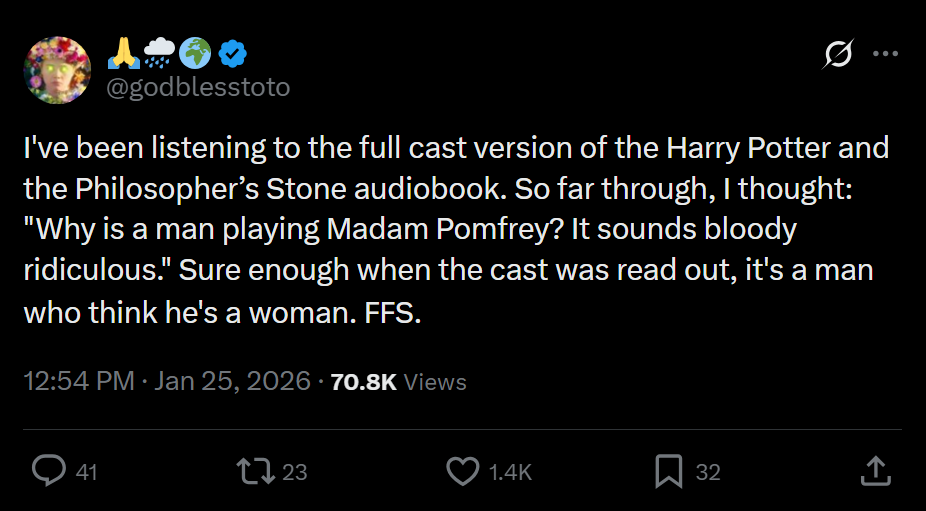
Task: Open the flower-crown profile avatar
Action: [x=57, y=70]
